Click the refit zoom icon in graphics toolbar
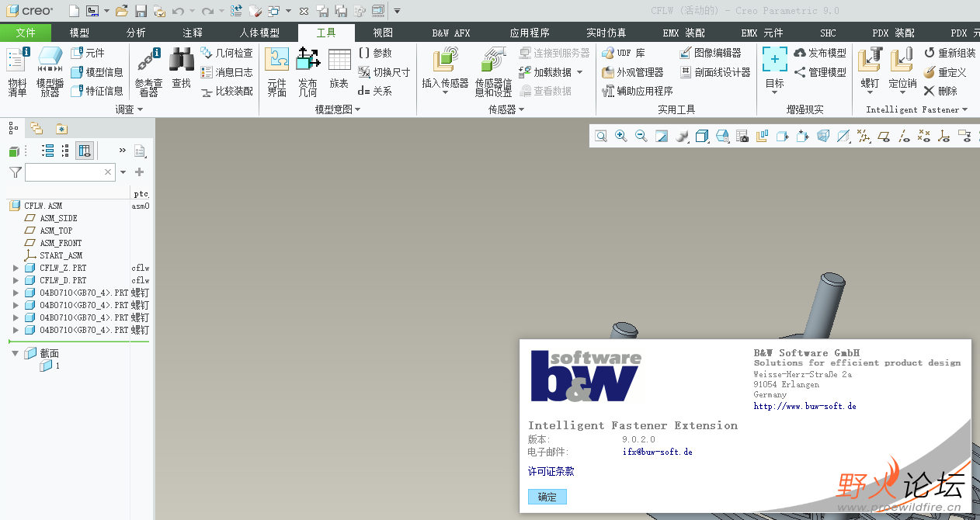The height and width of the screenshot is (520, 980). point(601,137)
